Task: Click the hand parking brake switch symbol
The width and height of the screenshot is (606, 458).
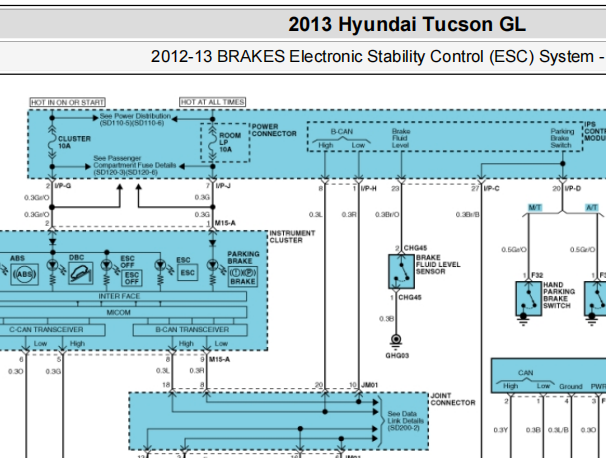Action: (528, 298)
